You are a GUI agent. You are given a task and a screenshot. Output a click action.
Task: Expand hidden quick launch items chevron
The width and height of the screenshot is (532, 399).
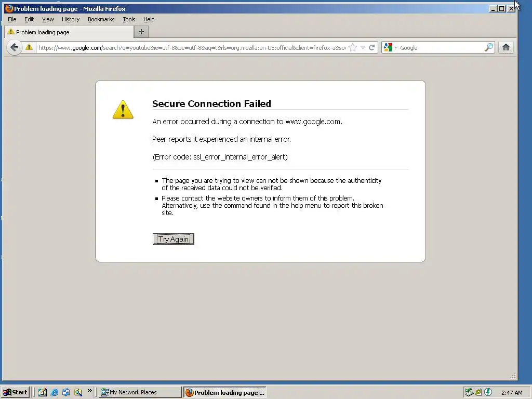89,391
